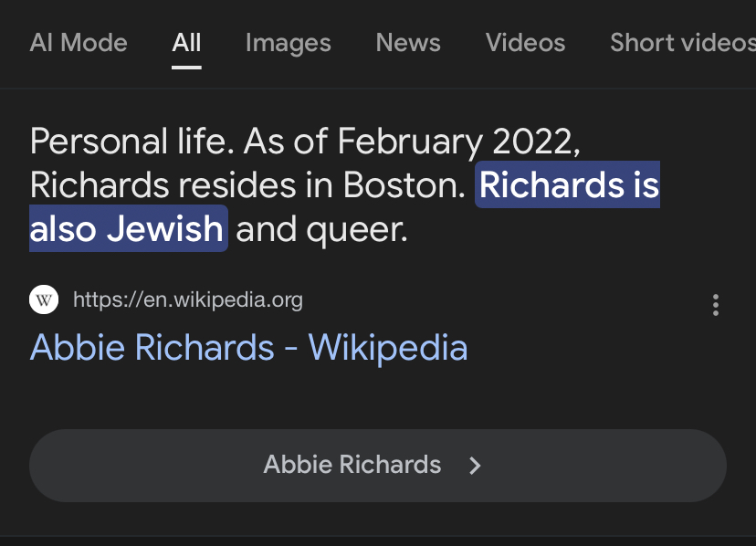
Task: Click the "February 2022," text in snippet
Action: click(459, 142)
